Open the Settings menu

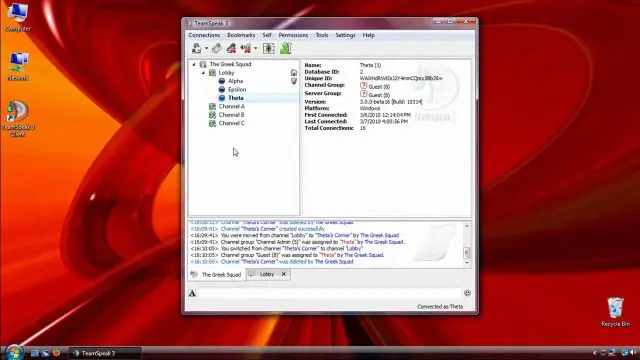pos(345,35)
